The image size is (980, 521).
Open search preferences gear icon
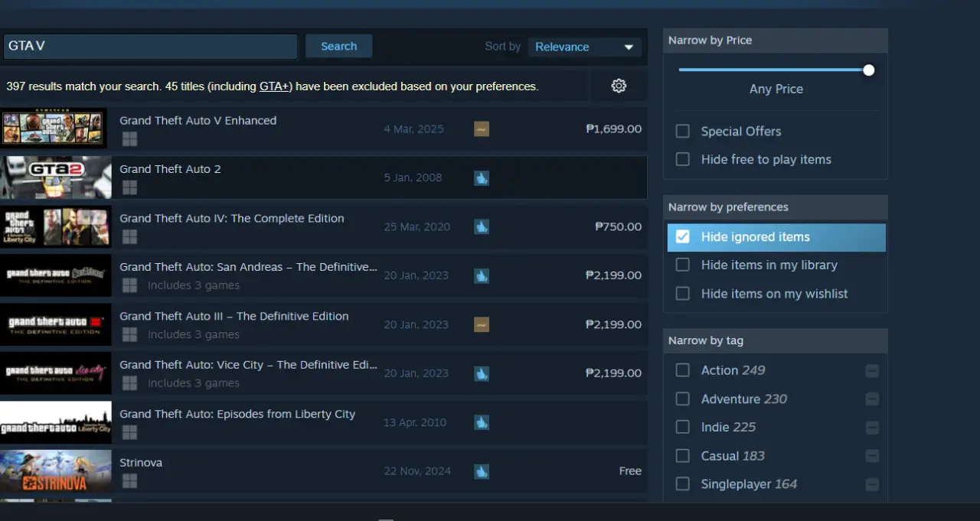619,86
